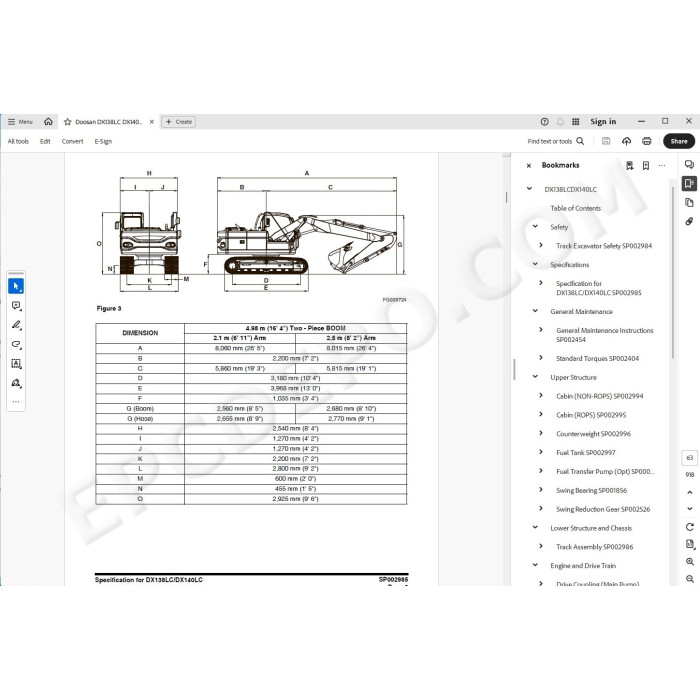Collapse the Specifications bookmark section
This screenshot has height=700, width=700.
click(535, 264)
